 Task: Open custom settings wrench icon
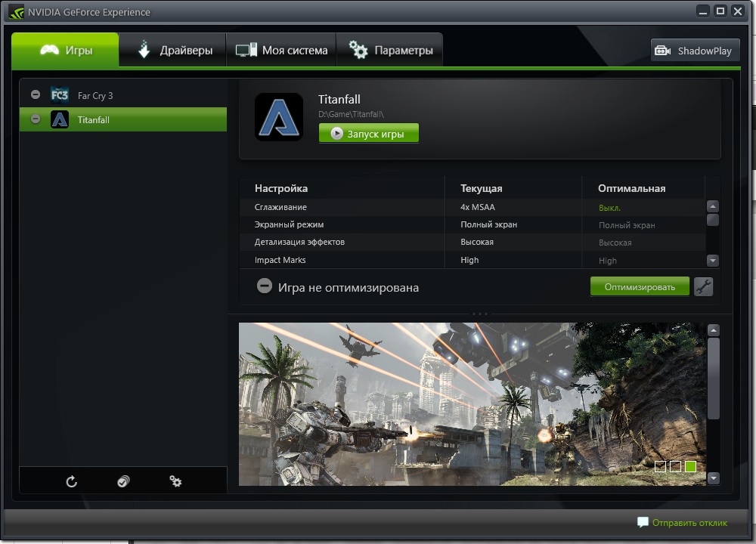(703, 286)
